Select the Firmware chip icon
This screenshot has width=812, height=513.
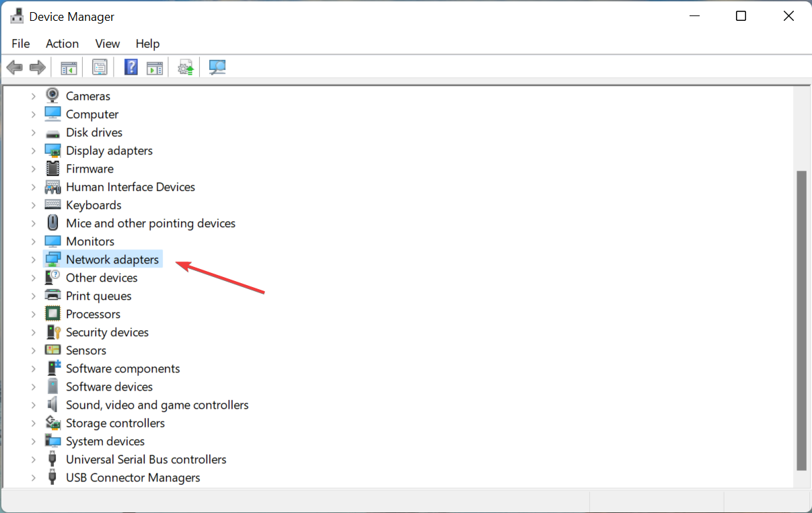(52, 168)
